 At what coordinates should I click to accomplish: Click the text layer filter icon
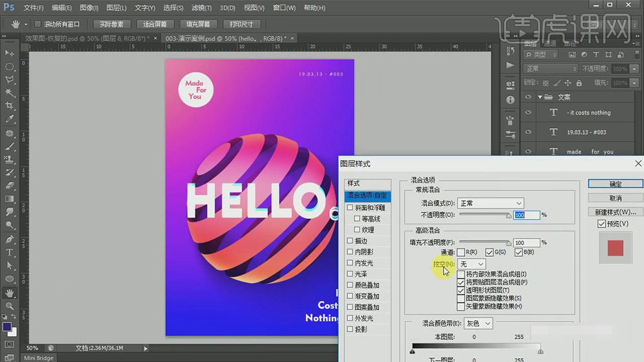596,55
